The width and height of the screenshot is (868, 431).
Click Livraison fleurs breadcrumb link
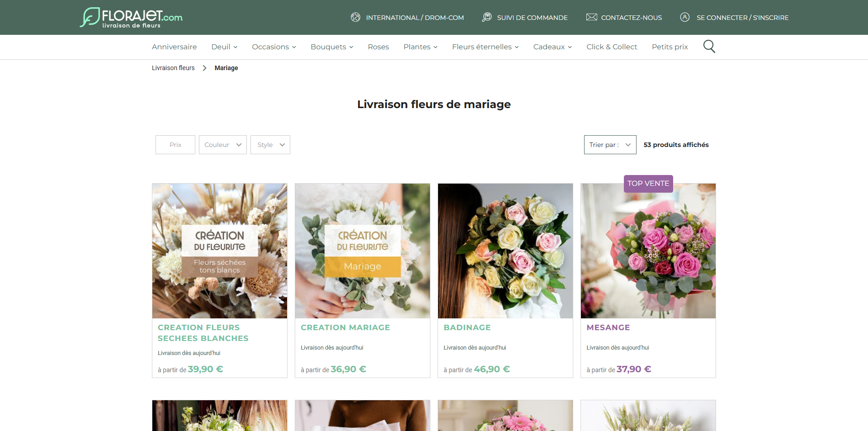[173, 68]
